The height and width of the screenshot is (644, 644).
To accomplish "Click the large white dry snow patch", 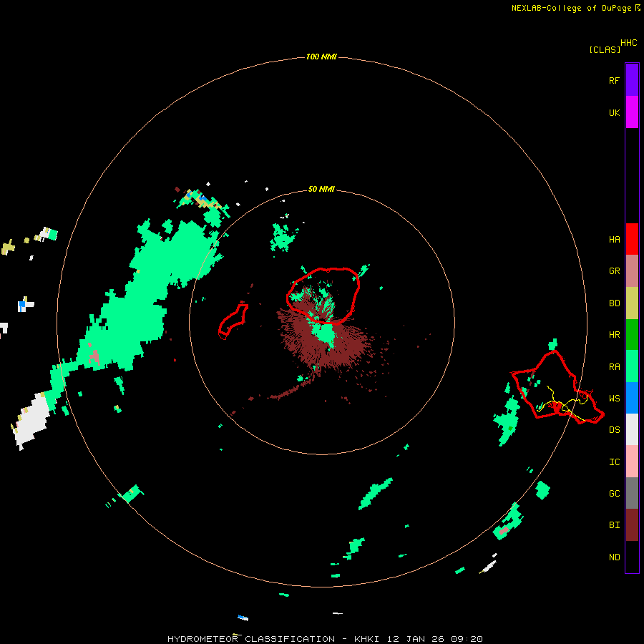I will pyautogui.click(x=32, y=420).
